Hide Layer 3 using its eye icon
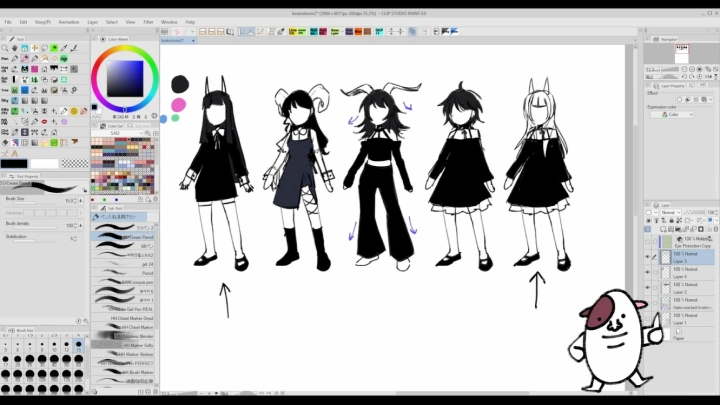The image size is (720, 405). pyautogui.click(x=647, y=257)
